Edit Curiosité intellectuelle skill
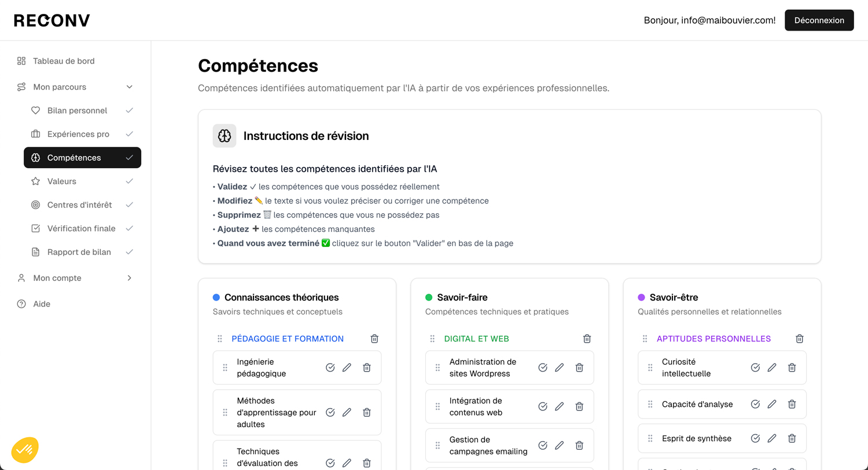The width and height of the screenshot is (868, 470). 772,368
